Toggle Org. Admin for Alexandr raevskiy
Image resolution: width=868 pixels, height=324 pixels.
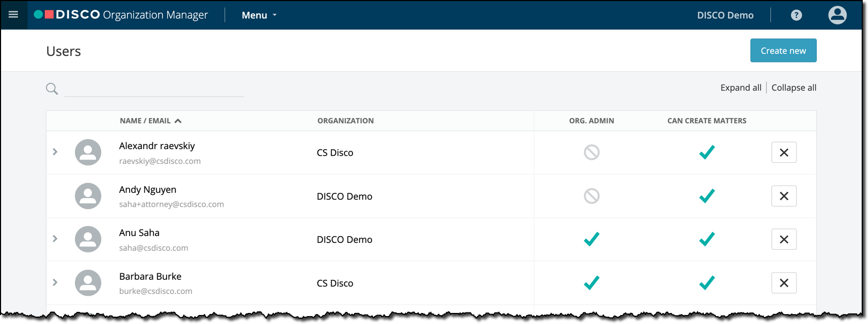tap(591, 152)
